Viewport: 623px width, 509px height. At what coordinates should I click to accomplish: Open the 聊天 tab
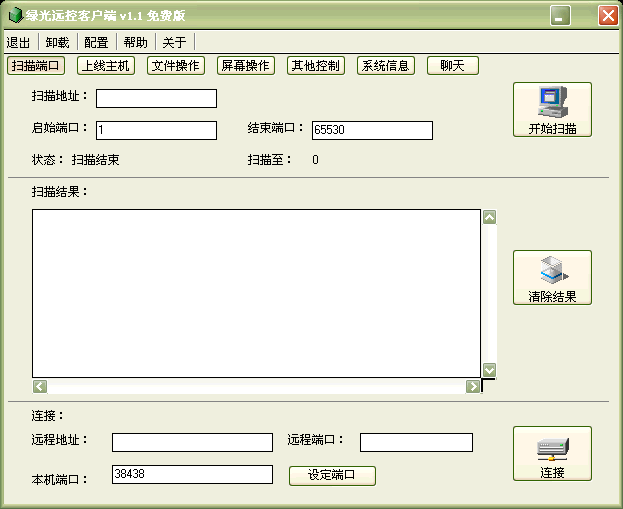pyautogui.click(x=453, y=66)
